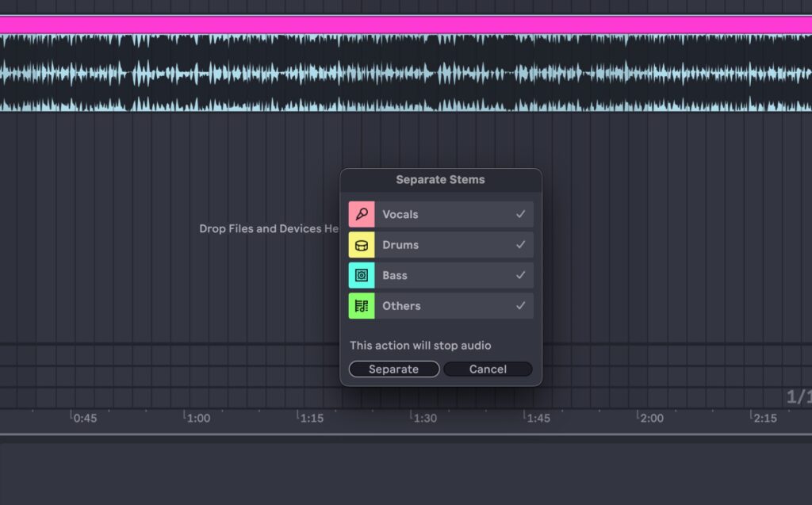The width and height of the screenshot is (812, 505).
Task: Click the green Others instrument icon
Action: (x=362, y=306)
